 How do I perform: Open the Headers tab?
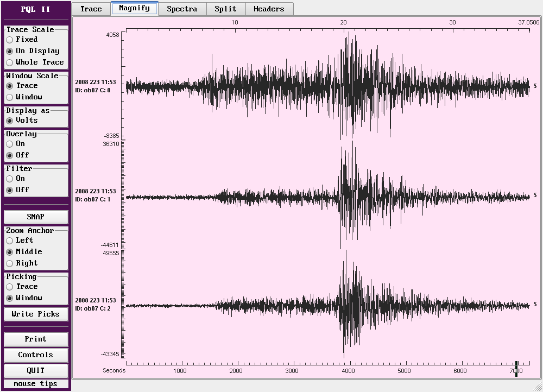[x=269, y=9]
